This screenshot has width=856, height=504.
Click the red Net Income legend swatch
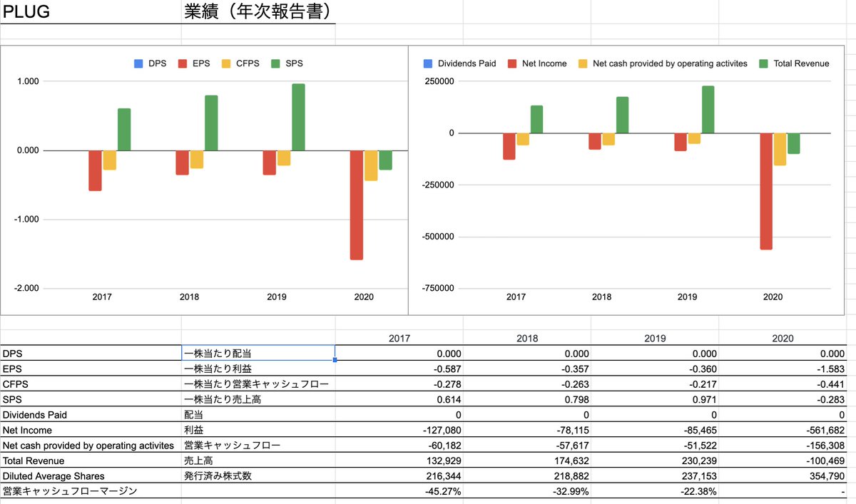512,63
